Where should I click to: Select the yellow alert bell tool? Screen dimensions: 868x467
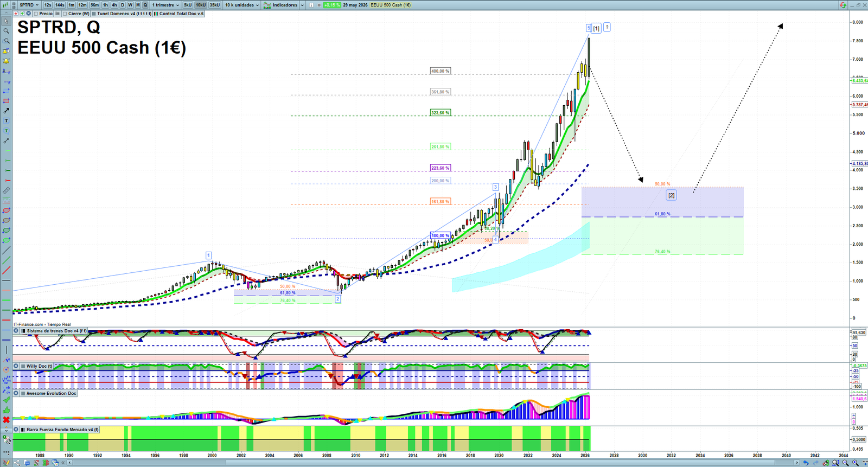point(7,61)
